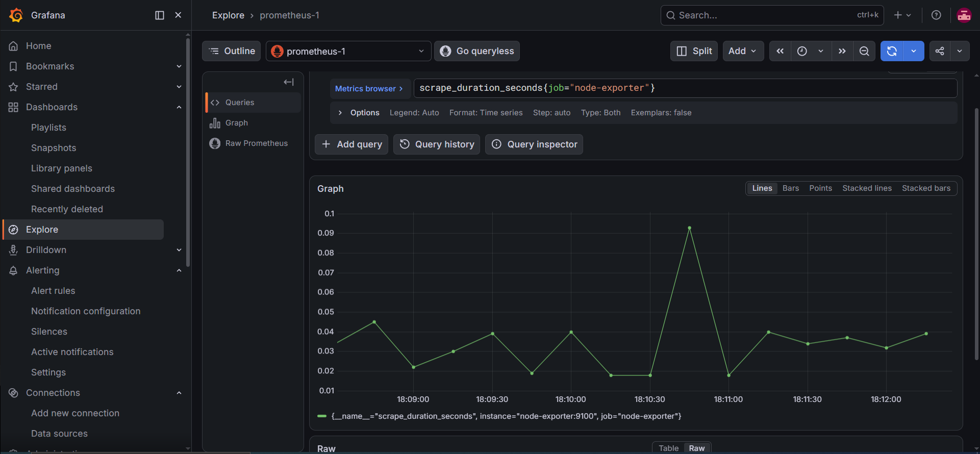980x454 pixels.
Task: Open the help question mark icon
Action: pyautogui.click(x=936, y=15)
